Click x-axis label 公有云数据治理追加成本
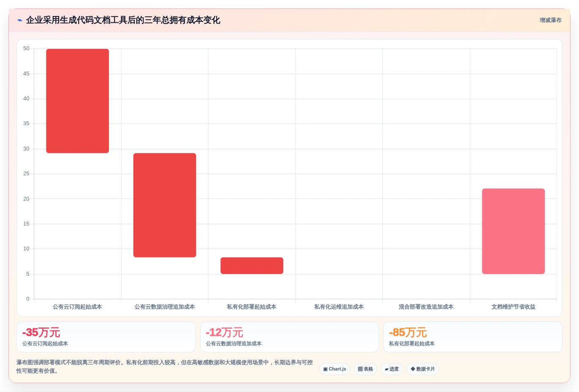579x392 pixels. click(x=165, y=307)
